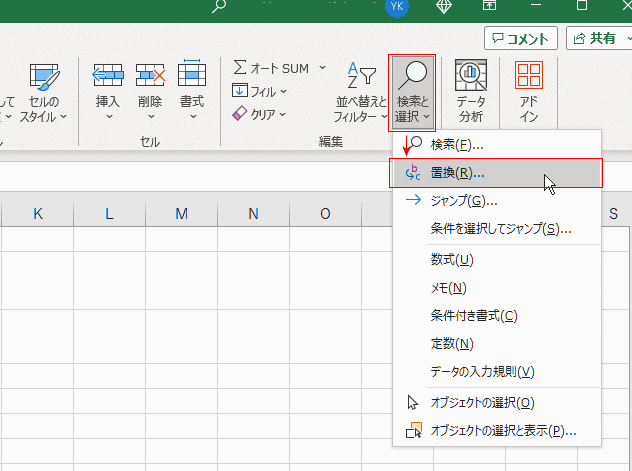Click the オート SUM sigma icon
Screen dimensions: 632x471
click(240, 68)
